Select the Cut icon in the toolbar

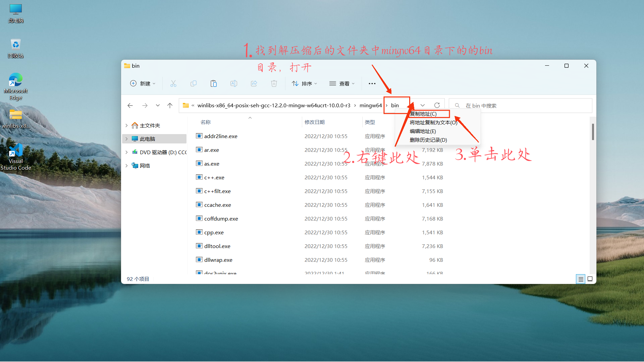[x=173, y=83]
